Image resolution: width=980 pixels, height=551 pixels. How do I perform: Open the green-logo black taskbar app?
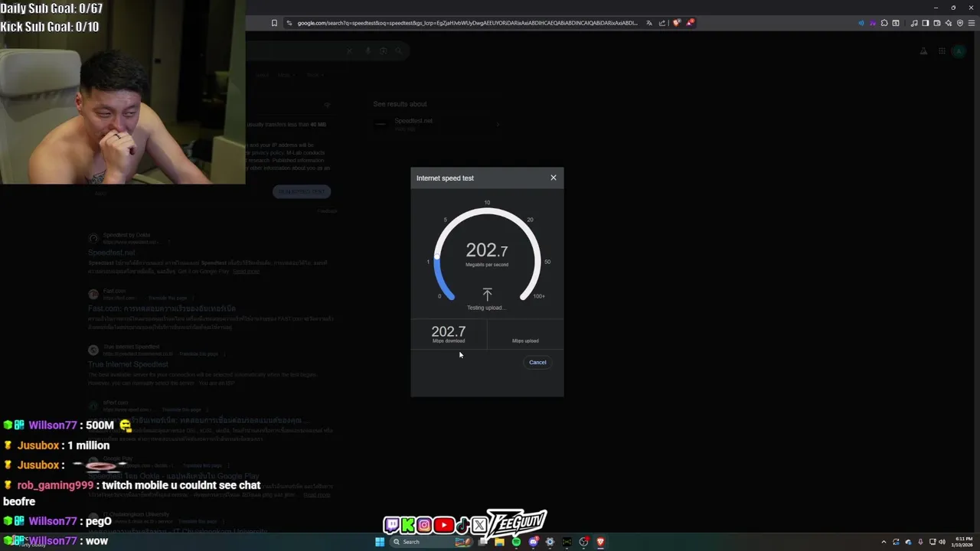coord(567,542)
